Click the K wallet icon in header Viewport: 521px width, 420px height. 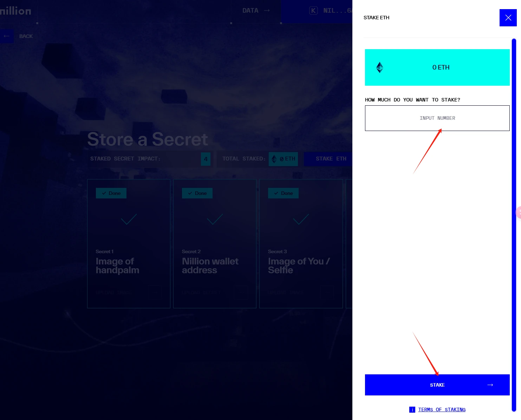313,11
